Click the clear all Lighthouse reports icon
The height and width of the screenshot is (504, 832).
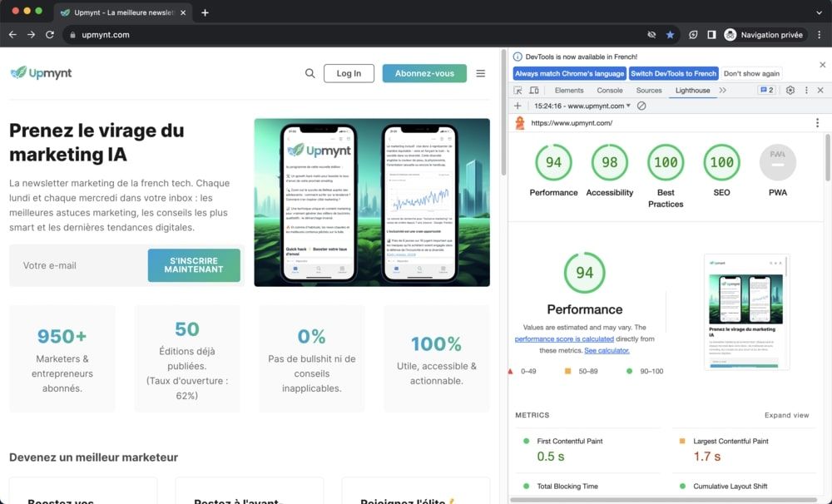641,106
